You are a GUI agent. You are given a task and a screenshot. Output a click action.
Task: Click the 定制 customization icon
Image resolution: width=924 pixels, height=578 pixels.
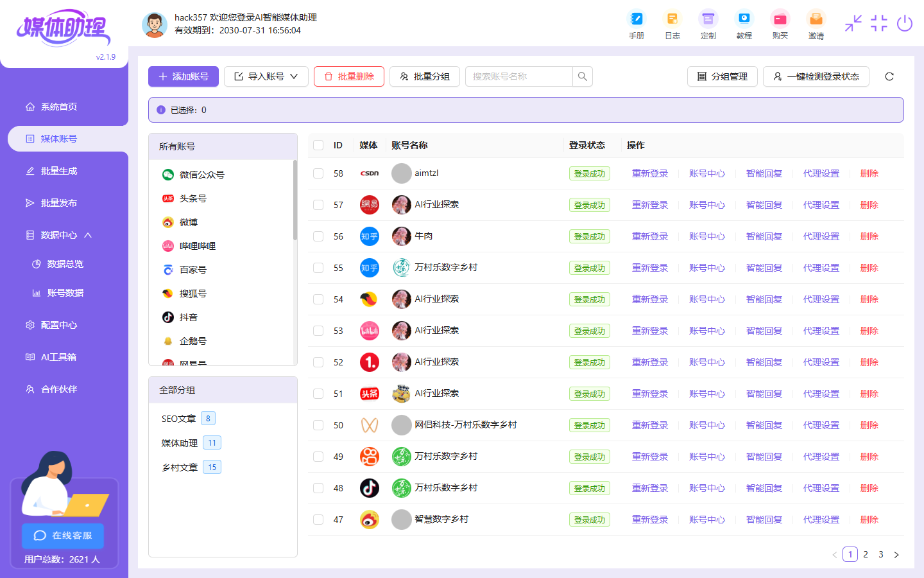click(x=708, y=24)
